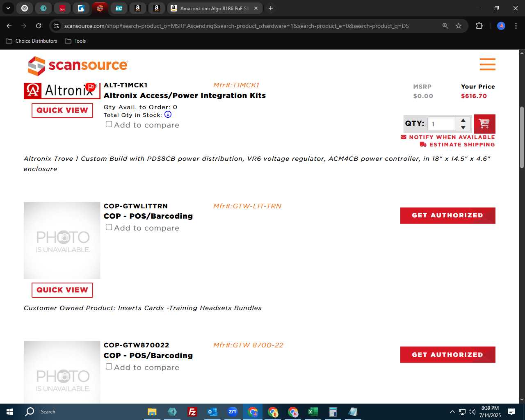525x420 pixels.
Task: Go back to previous page
Action: click(x=9, y=26)
